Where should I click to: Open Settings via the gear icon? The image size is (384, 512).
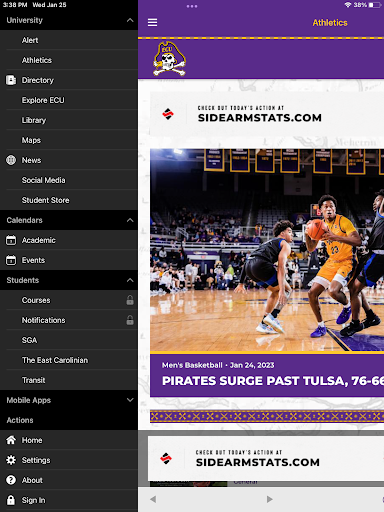tap(11, 460)
